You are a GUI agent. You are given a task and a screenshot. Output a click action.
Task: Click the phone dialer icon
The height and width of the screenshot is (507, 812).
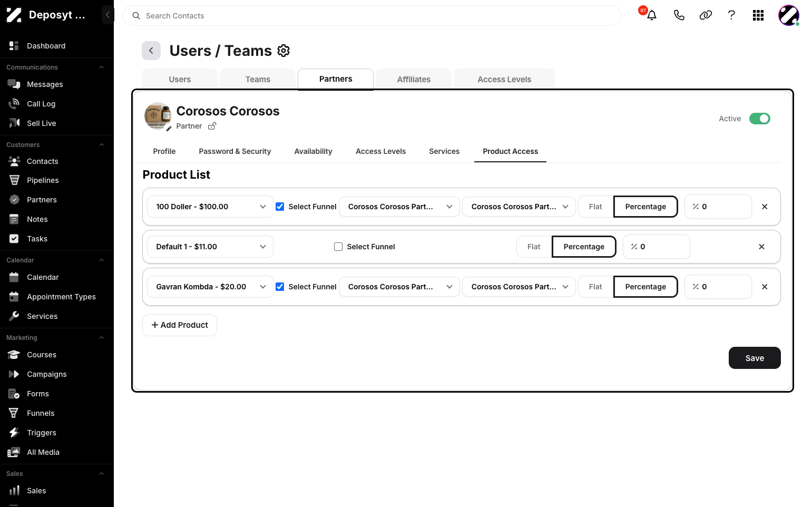click(x=679, y=15)
